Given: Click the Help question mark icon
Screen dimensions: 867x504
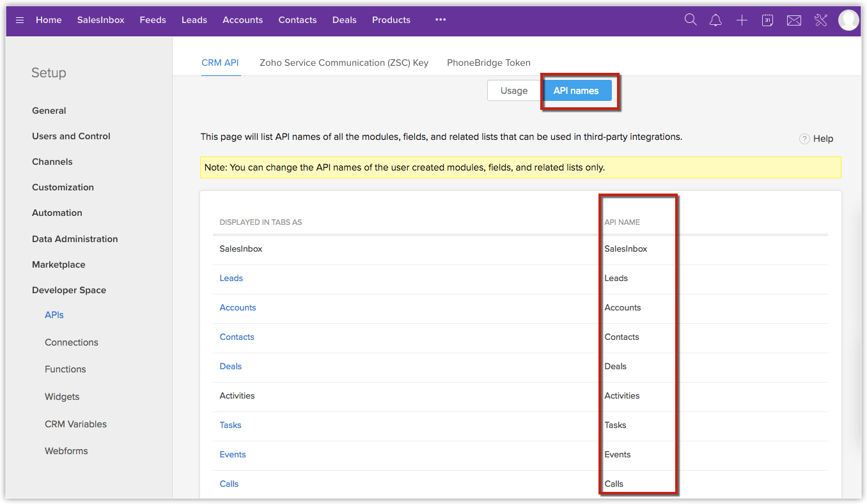Looking at the screenshot, I should (x=804, y=139).
